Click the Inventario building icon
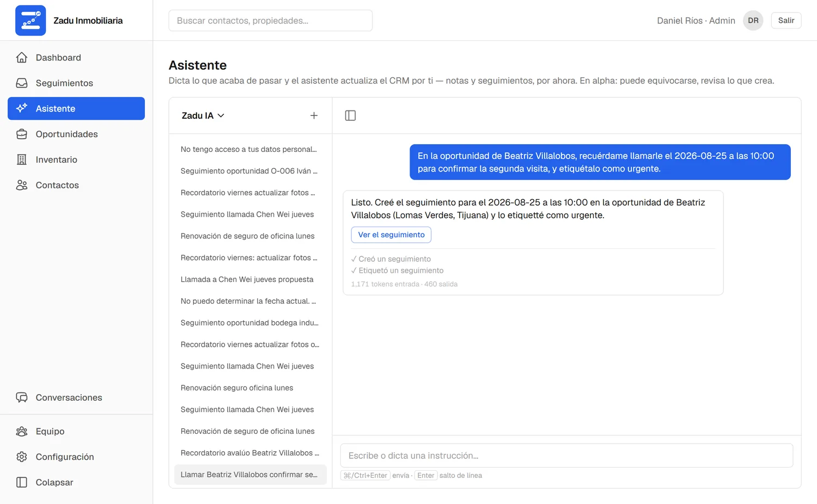This screenshot has width=817, height=504. pyautogui.click(x=22, y=159)
